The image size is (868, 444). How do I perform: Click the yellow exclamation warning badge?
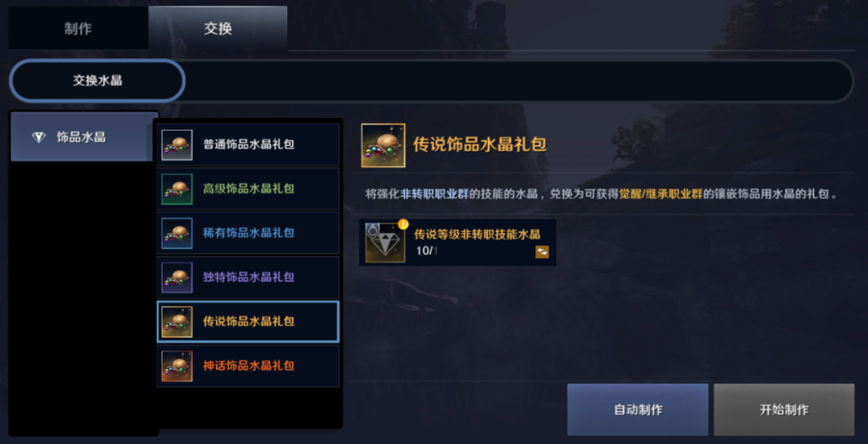pyautogui.click(x=403, y=224)
